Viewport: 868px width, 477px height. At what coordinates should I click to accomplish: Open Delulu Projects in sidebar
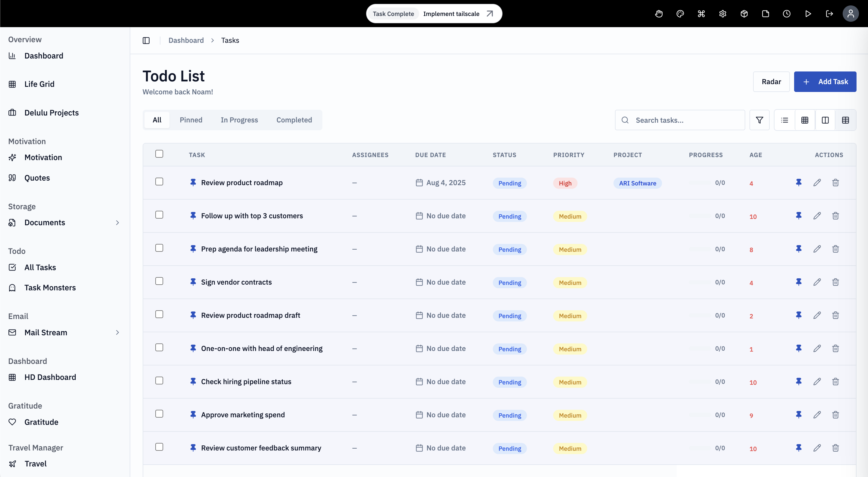click(51, 113)
